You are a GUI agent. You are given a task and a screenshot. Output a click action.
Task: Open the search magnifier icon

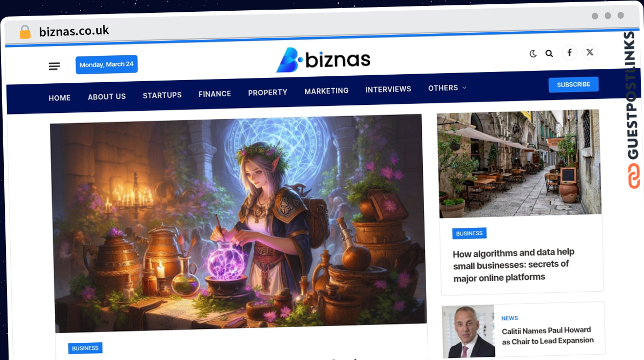click(x=549, y=53)
